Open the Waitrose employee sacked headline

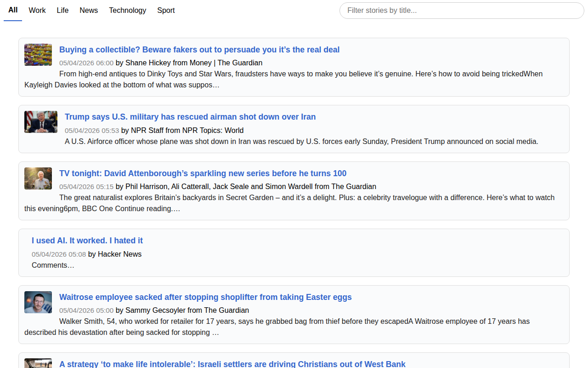pyautogui.click(x=205, y=297)
